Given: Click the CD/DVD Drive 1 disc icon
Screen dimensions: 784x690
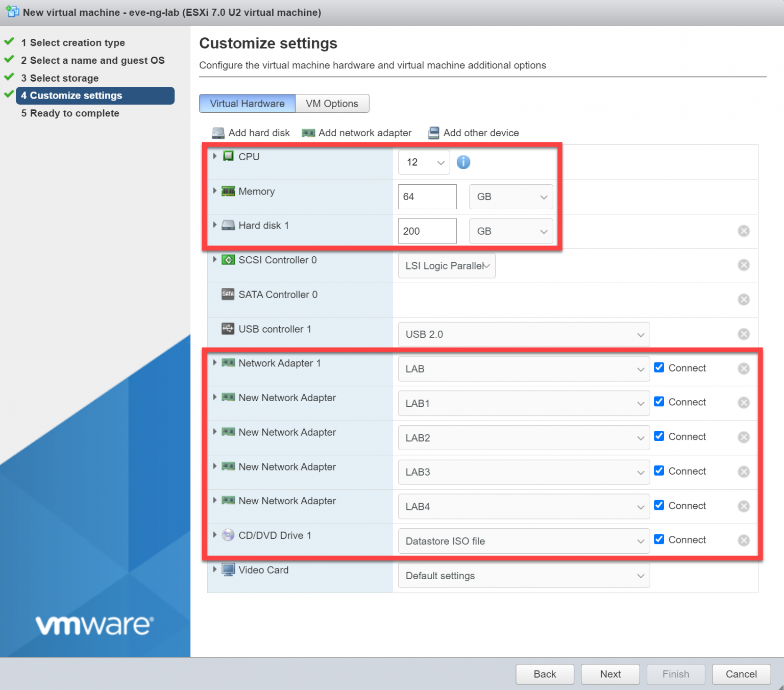Looking at the screenshot, I should tap(228, 535).
